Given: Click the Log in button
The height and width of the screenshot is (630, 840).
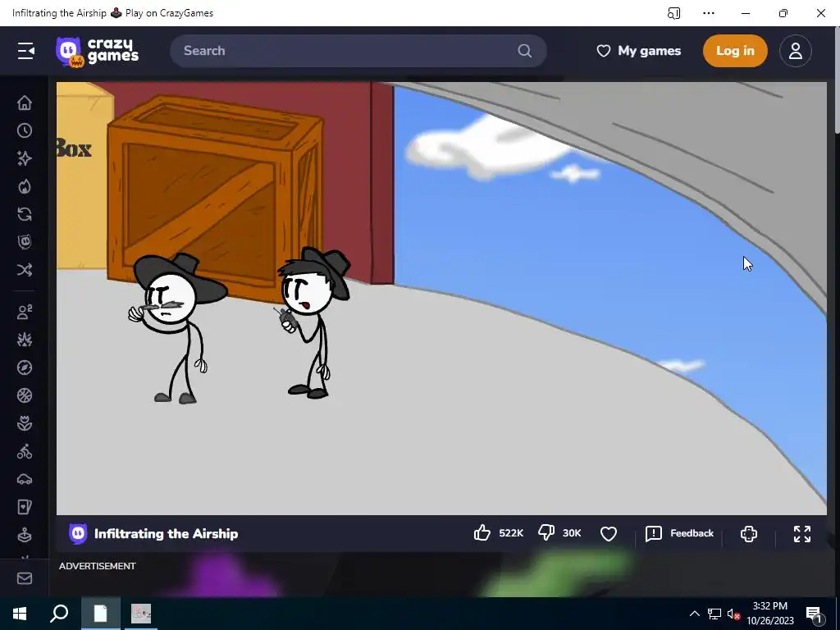Looking at the screenshot, I should tap(735, 51).
